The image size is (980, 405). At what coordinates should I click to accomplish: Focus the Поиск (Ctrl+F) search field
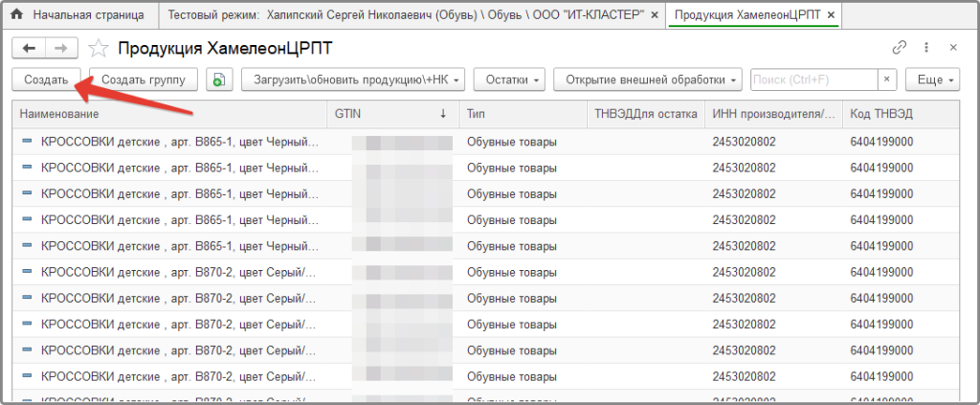point(814,80)
